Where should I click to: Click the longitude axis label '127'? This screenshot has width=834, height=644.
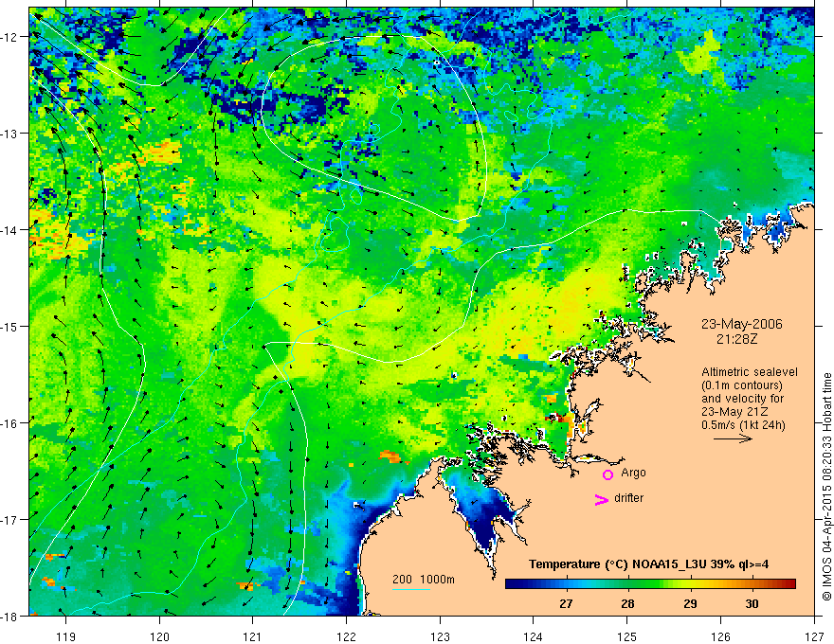coord(814,636)
